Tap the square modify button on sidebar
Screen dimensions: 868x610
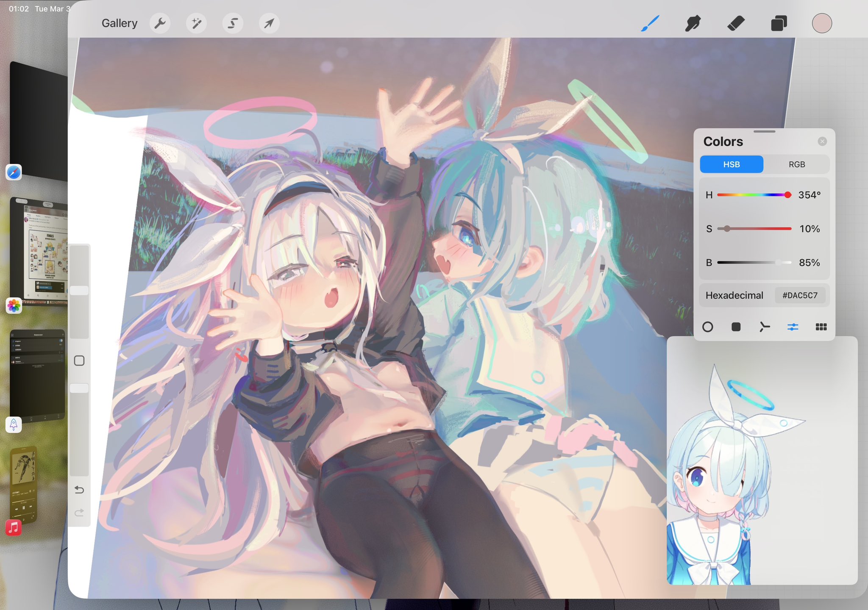79,361
